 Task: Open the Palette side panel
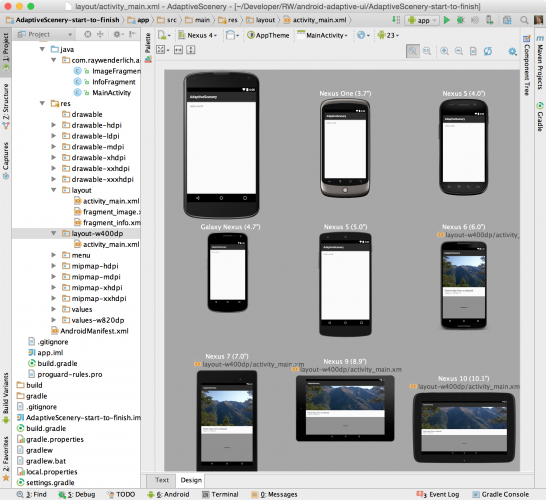click(148, 47)
